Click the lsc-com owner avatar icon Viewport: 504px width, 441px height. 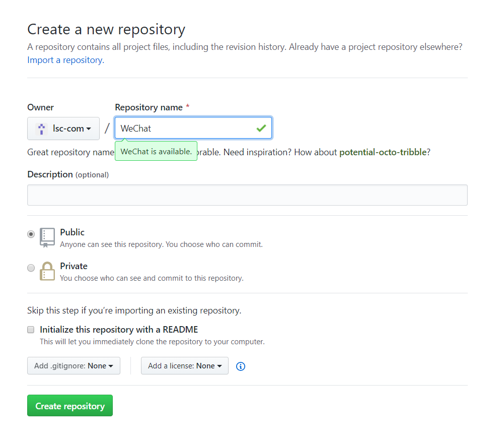(41, 129)
